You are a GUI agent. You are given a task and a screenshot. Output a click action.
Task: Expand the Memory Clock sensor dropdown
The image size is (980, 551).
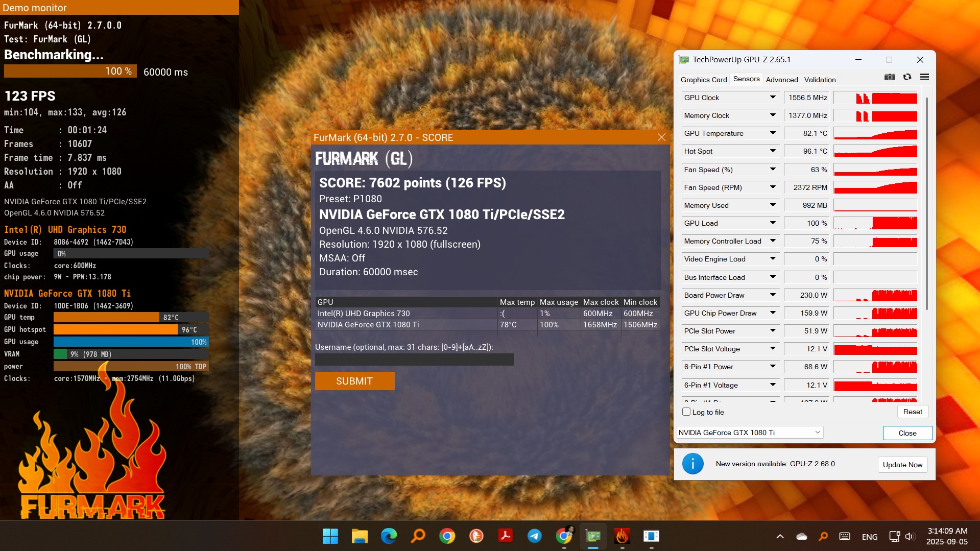pos(773,115)
